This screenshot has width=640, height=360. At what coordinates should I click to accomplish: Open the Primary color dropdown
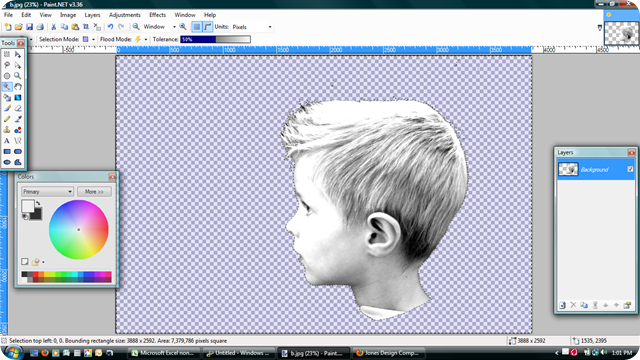pos(47,191)
